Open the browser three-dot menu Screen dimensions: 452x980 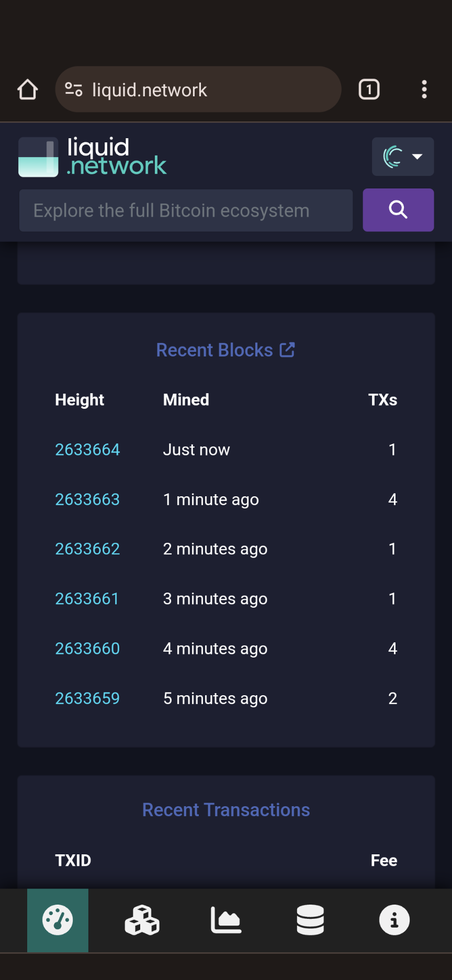[424, 90]
